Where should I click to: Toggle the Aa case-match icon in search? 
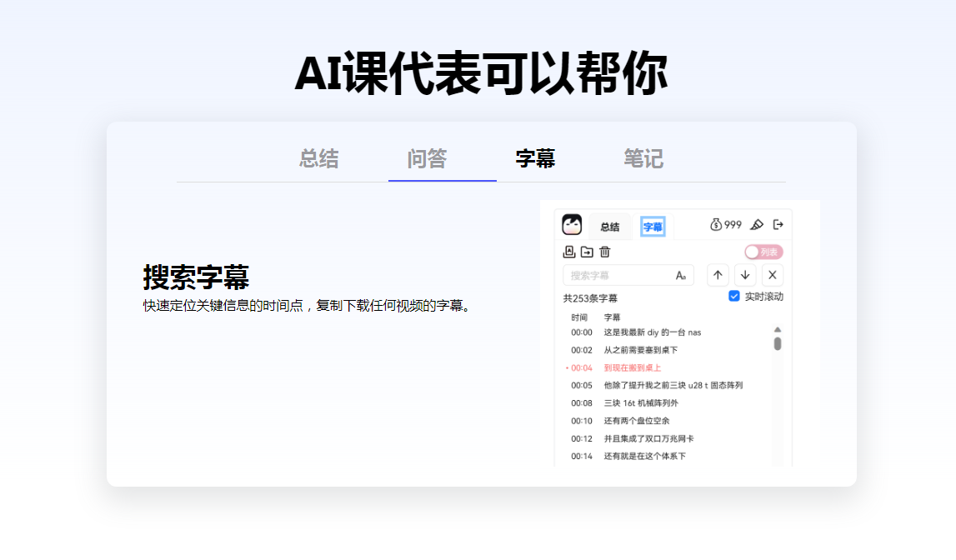click(681, 276)
